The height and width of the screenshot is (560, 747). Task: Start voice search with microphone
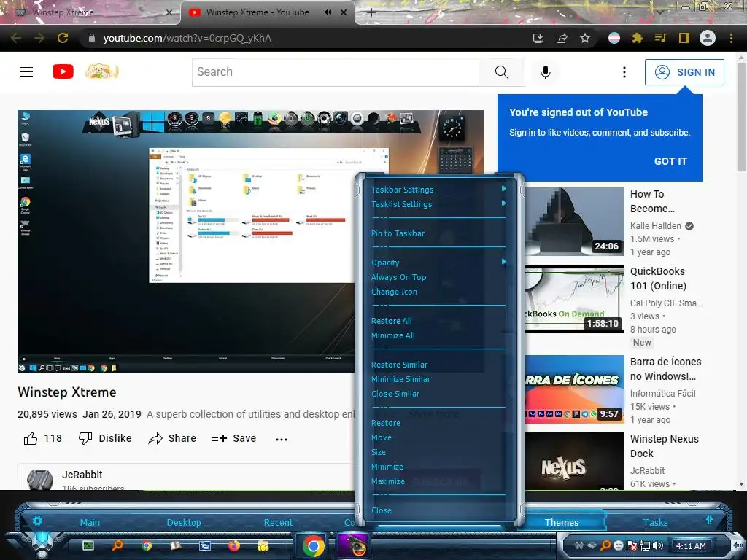coord(546,72)
